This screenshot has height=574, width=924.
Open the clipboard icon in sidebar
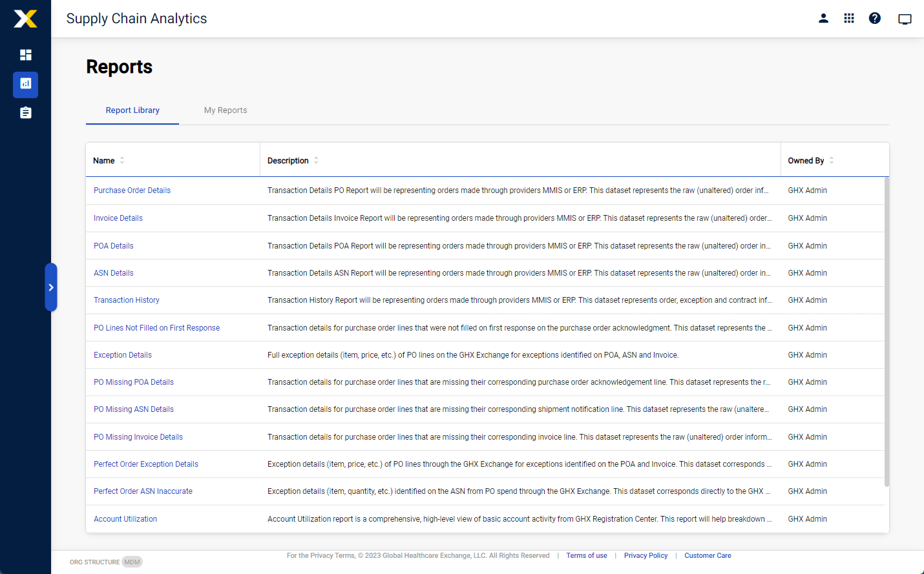[26, 113]
